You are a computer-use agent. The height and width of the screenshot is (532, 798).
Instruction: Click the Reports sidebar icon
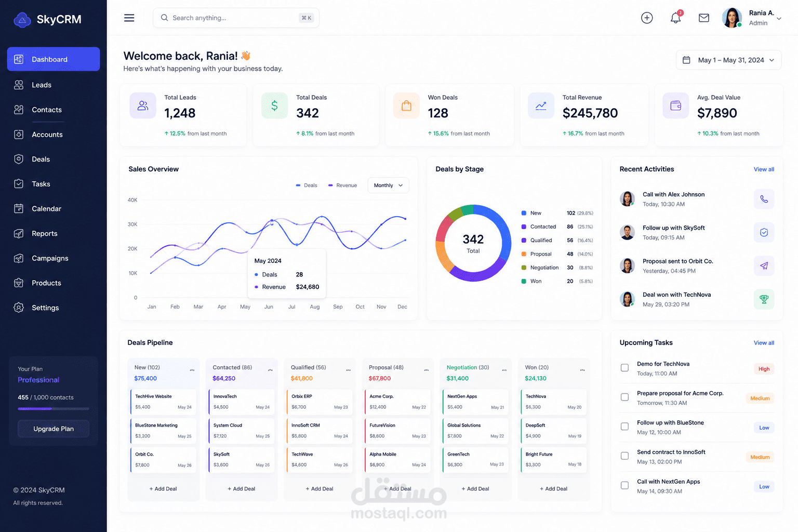[19, 233]
